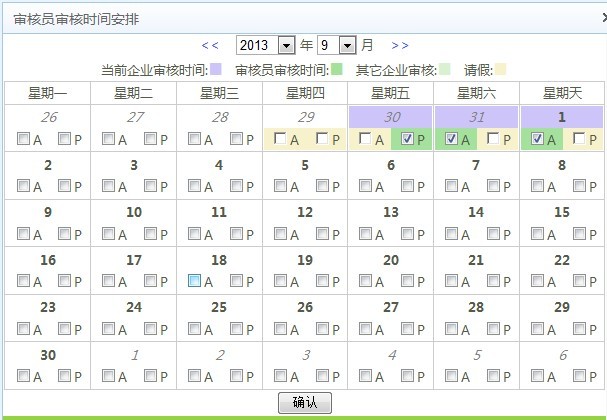
Task: Check the P checkbox for September 21
Action: pyautogui.click(x=493, y=281)
